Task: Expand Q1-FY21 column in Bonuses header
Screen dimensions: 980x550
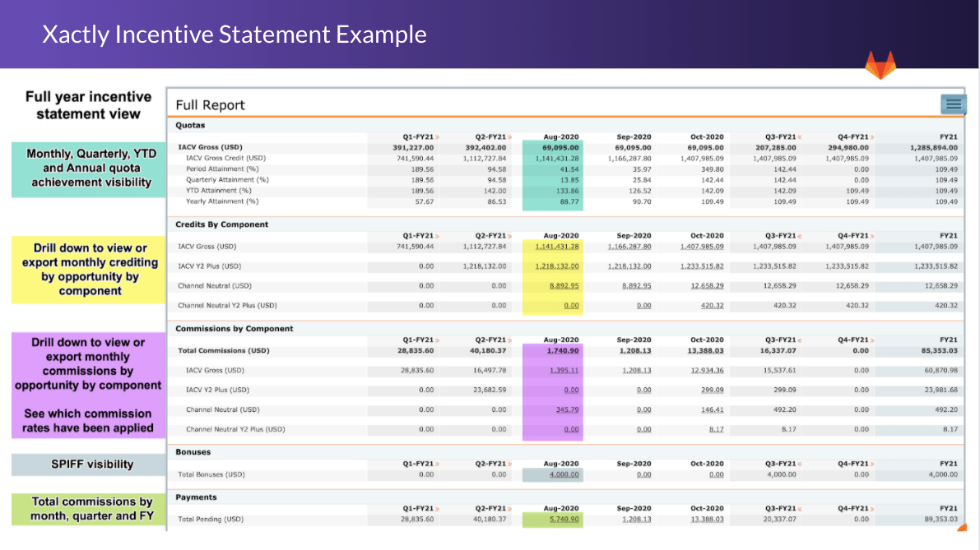Action: pyautogui.click(x=438, y=464)
